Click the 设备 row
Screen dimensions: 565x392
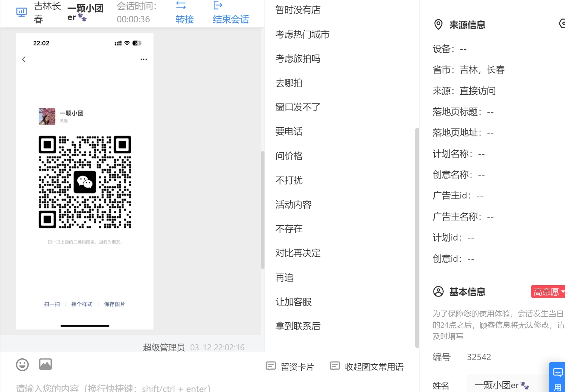(x=450, y=49)
